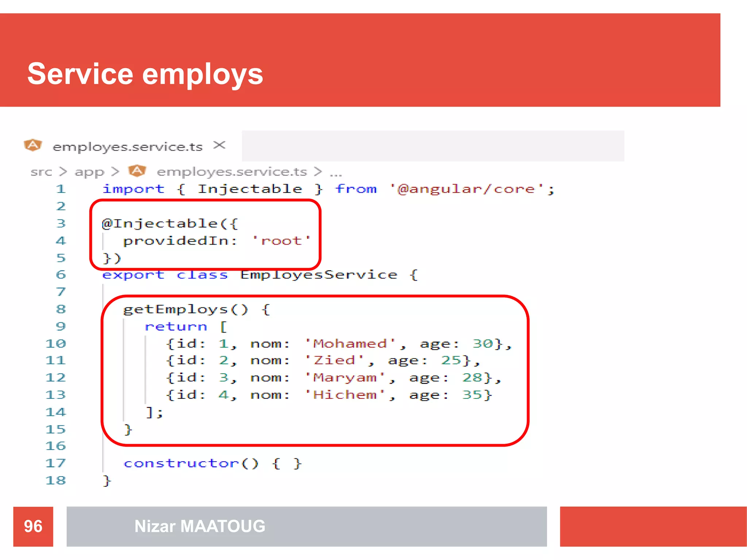Click line number 18 in the gutter
Image resolution: width=747 pixels, height=560 pixels.
click(x=56, y=480)
